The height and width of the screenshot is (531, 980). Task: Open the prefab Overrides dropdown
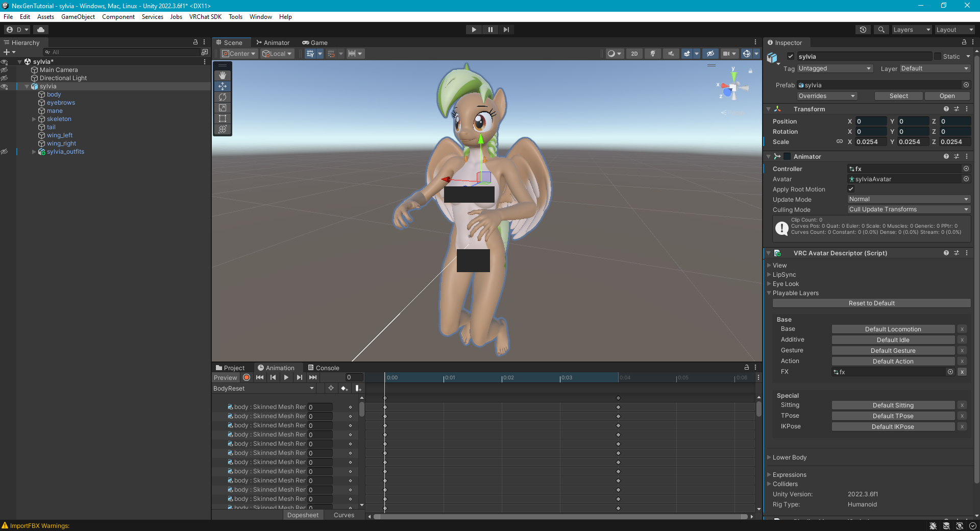[827, 96]
